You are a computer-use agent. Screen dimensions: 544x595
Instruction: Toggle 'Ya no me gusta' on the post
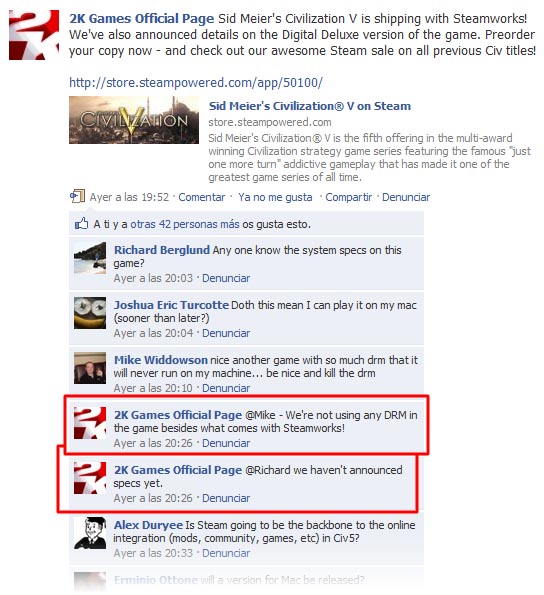coord(275,197)
